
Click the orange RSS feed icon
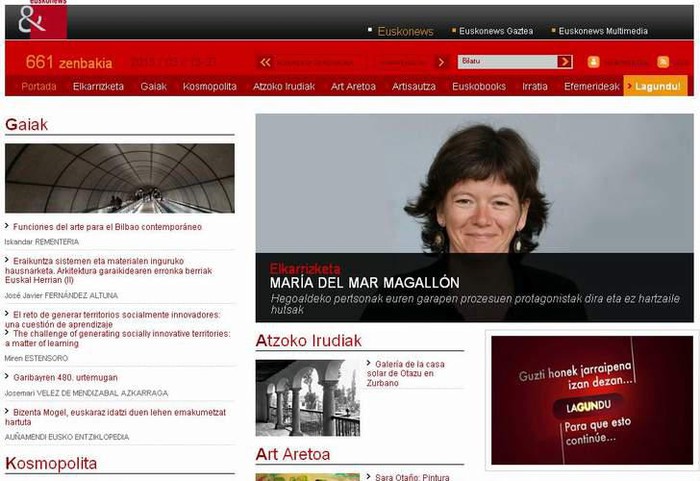click(x=663, y=62)
